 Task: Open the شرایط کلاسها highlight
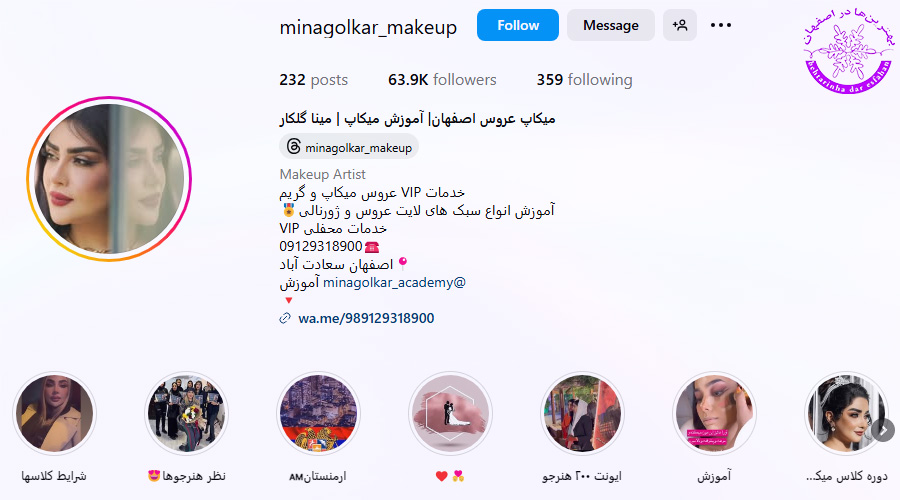pyautogui.click(x=55, y=413)
